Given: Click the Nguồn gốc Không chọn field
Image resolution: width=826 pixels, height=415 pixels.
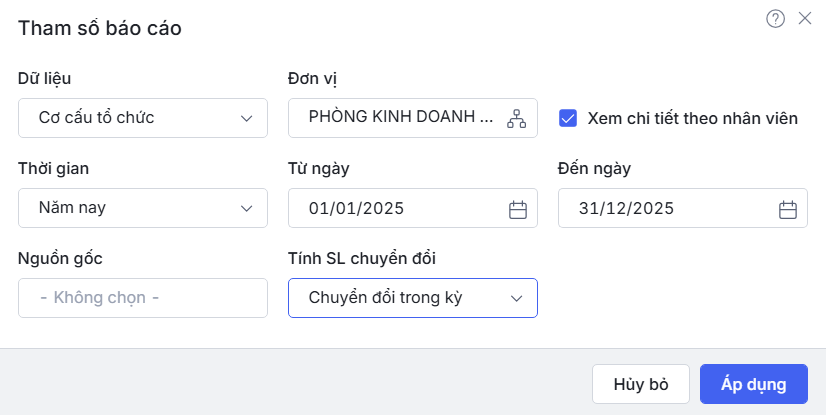Looking at the screenshot, I should pos(143,298).
